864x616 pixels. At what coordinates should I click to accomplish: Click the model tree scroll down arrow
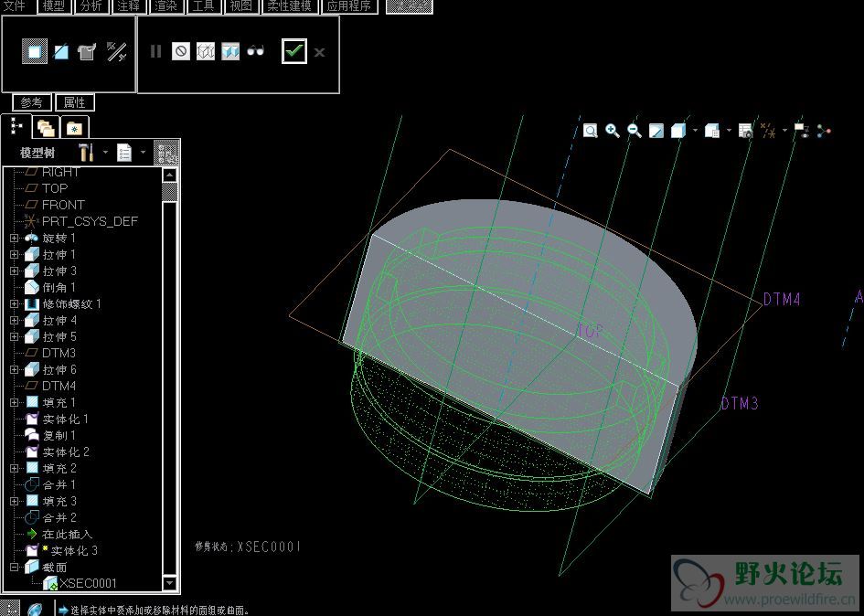[x=170, y=582]
